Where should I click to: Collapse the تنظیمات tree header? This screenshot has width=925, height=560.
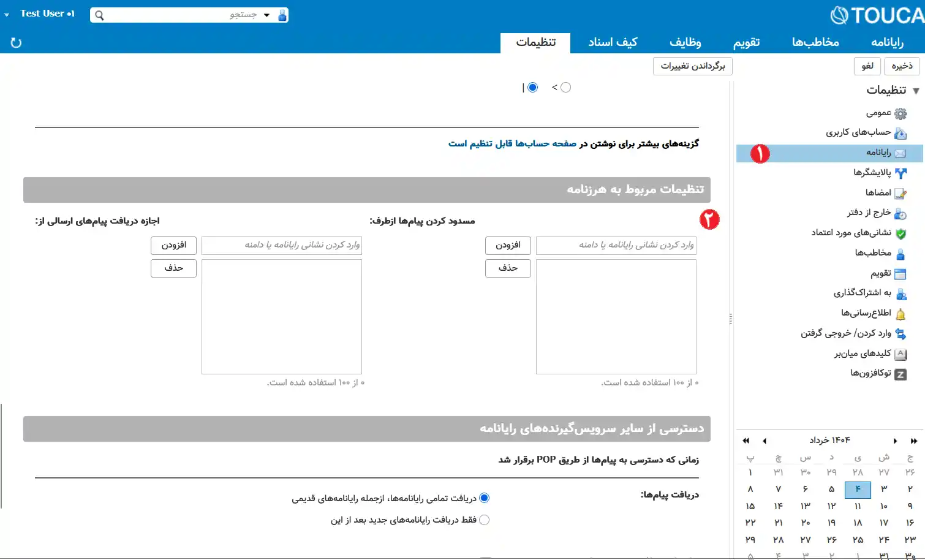(916, 91)
